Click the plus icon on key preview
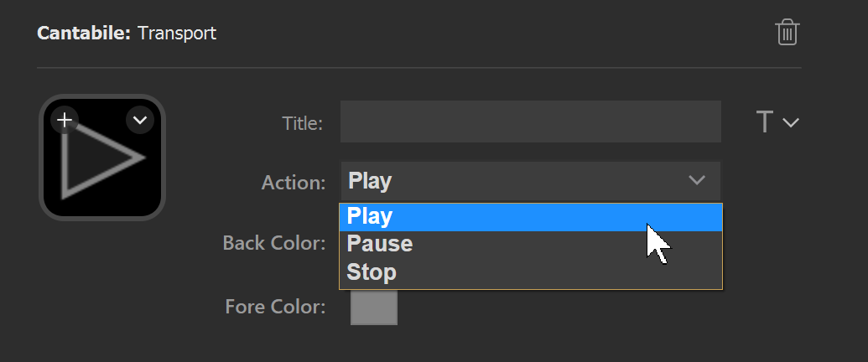 point(65,120)
